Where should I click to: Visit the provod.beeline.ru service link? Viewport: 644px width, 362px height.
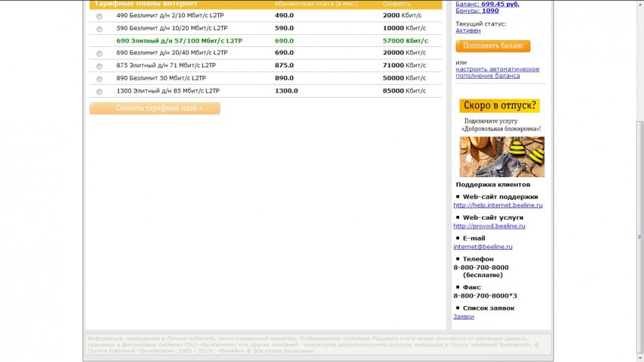(489, 226)
